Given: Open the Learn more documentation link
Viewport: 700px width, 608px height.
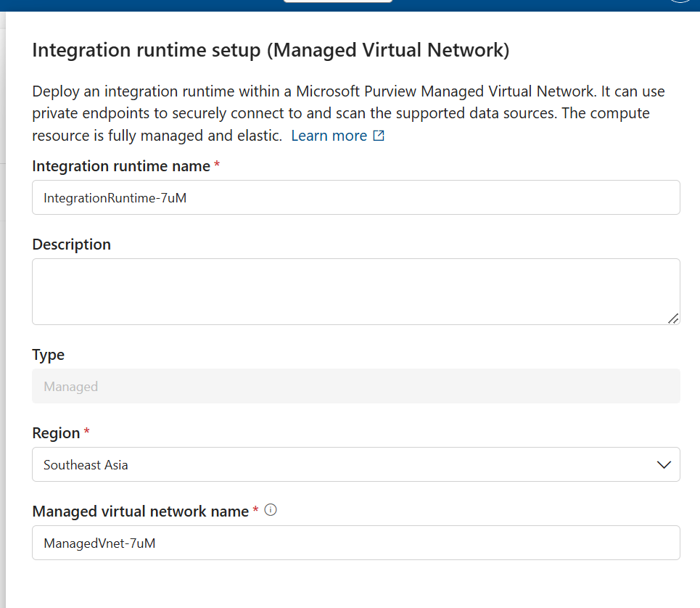Looking at the screenshot, I should 329,135.
